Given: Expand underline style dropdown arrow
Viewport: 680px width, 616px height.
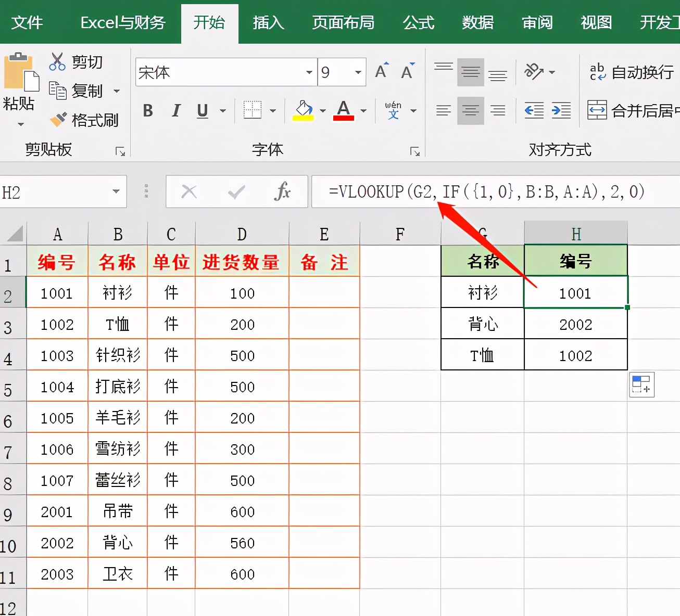Looking at the screenshot, I should tap(223, 110).
